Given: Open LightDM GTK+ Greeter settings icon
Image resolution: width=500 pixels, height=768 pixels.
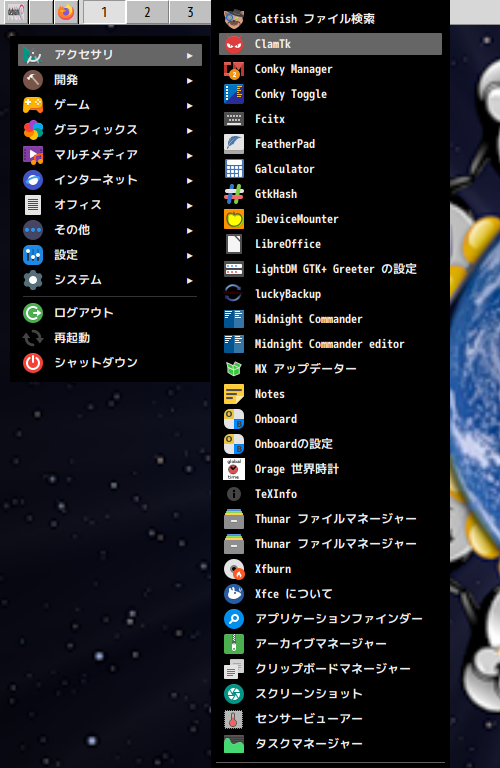Looking at the screenshot, I should (234, 269).
